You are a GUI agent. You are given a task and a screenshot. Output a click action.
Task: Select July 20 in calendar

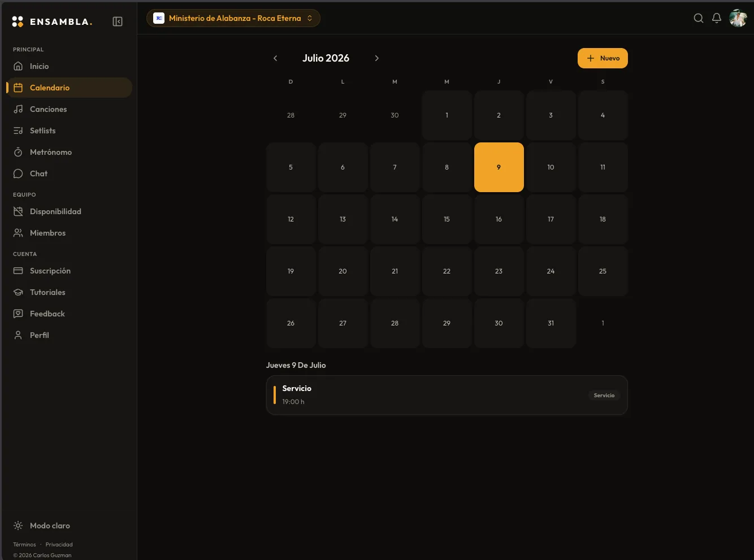pyautogui.click(x=343, y=271)
